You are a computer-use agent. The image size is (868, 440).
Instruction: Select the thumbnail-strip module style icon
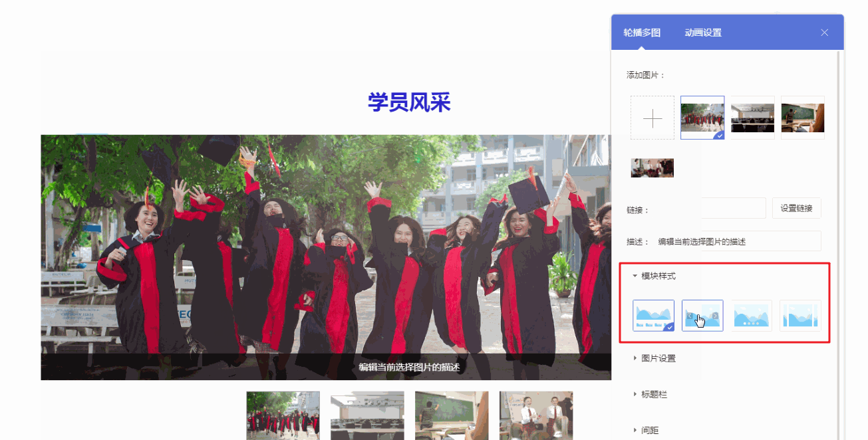[x=653, y=316]
